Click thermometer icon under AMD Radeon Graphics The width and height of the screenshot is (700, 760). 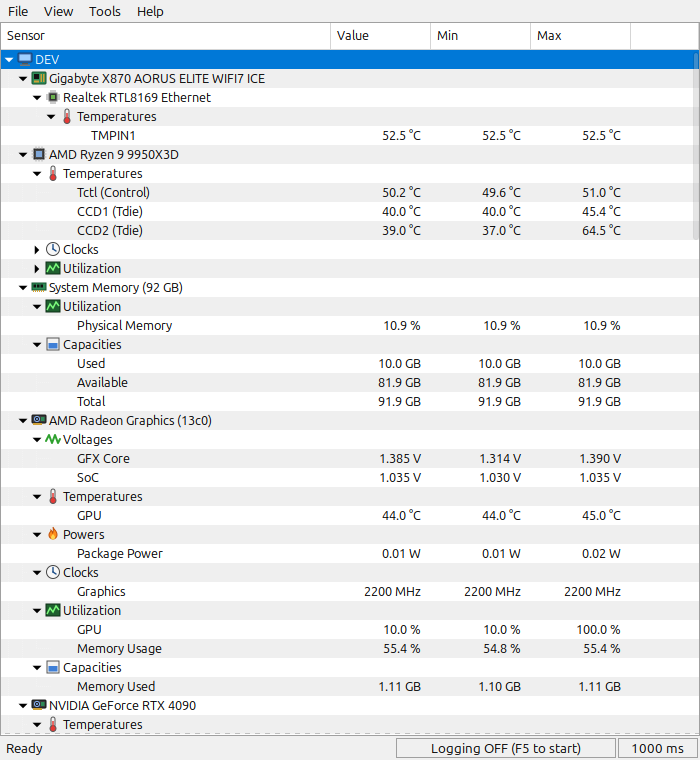tap(53, 496)
